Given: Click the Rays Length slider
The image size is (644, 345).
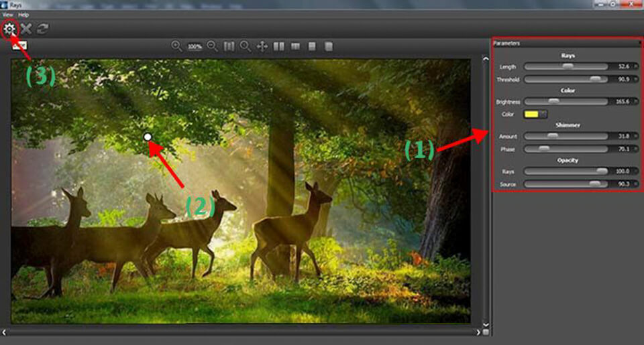Looking at the screenshot, I should pos(566,66).
